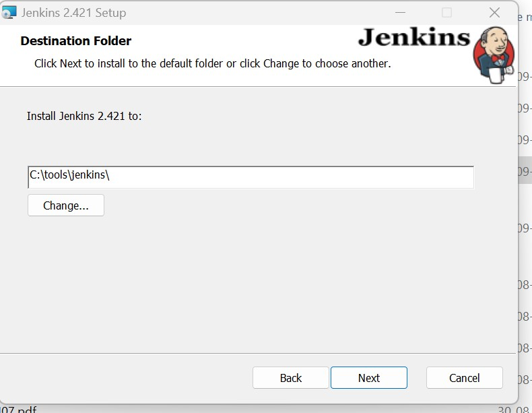Click the Jenkins installer icon in title bar

tap(10, 13)
